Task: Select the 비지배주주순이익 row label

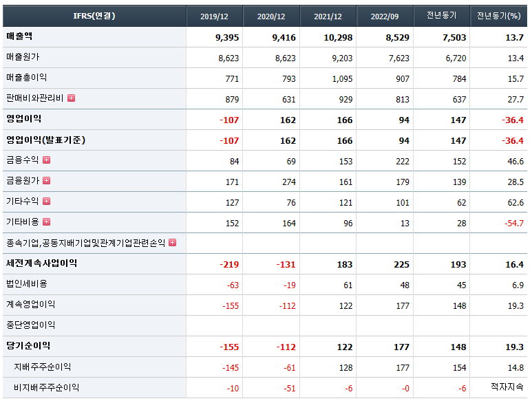Action: (x=46, y=388)
